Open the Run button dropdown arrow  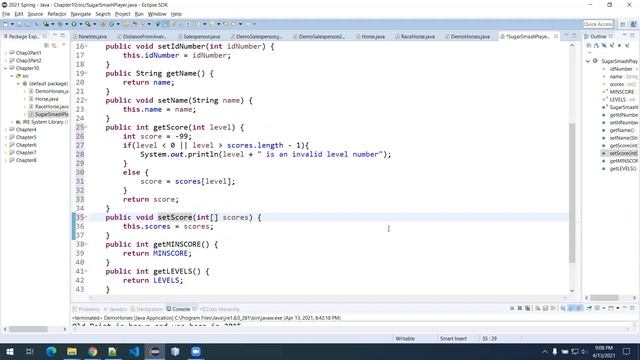(80, 24)
